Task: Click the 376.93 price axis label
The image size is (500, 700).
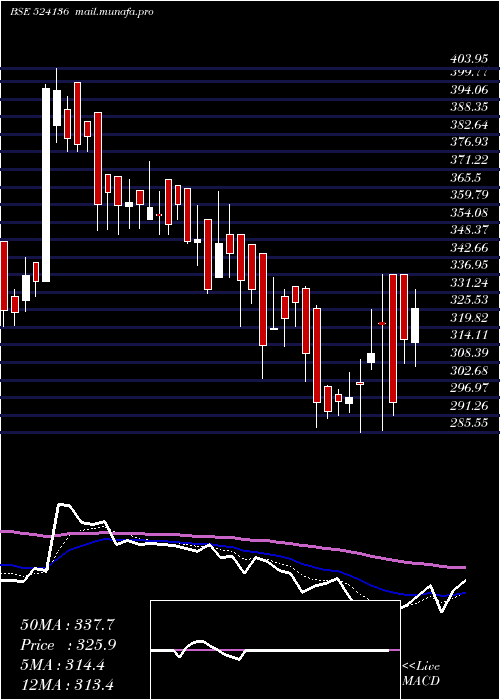Action: tap(468, 142)
